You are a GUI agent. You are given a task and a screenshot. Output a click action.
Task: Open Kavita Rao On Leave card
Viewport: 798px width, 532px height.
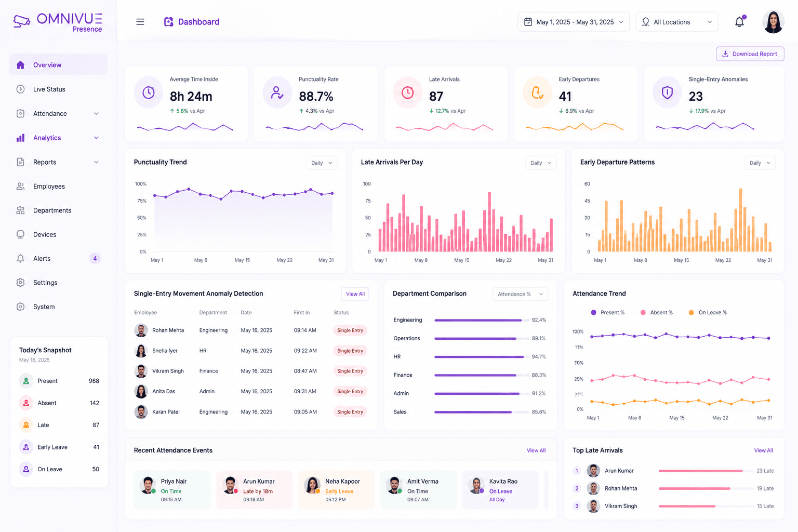[x=500, y=490]
